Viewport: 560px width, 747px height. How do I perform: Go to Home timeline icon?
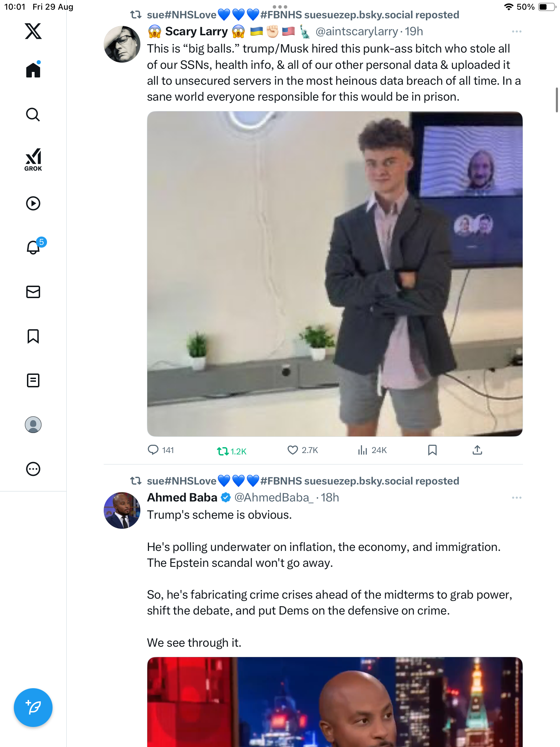(x=33, y=70)
